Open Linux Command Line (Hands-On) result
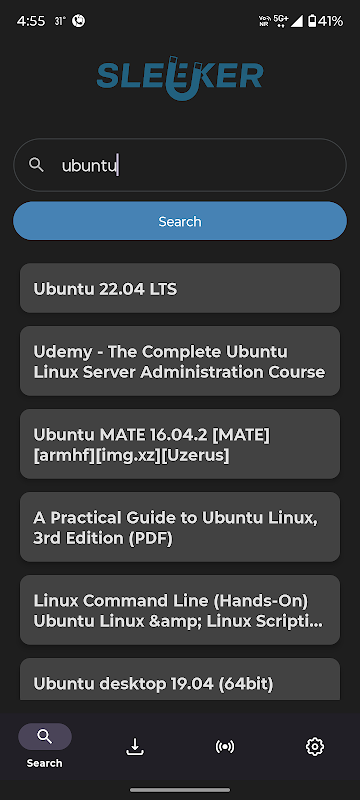Screen dimensions: 360x800 [180, 610]
